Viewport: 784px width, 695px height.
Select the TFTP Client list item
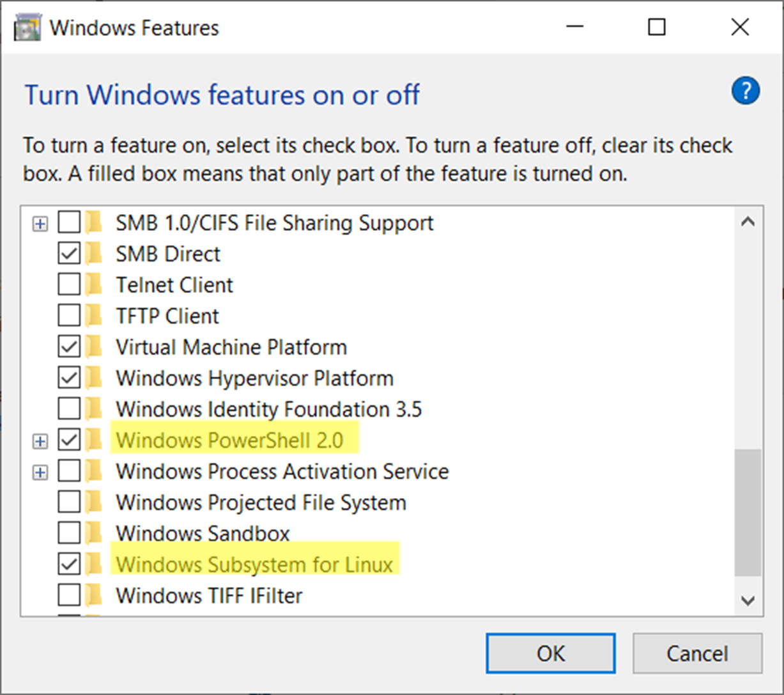[x=167, y=316]
